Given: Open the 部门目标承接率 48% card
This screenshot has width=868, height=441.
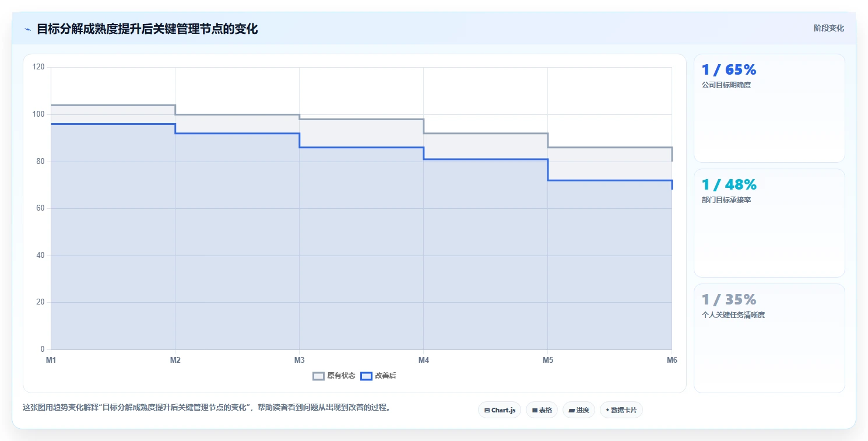Looking at the screenshot, I should pyautogui.click(x=769, y=223).
